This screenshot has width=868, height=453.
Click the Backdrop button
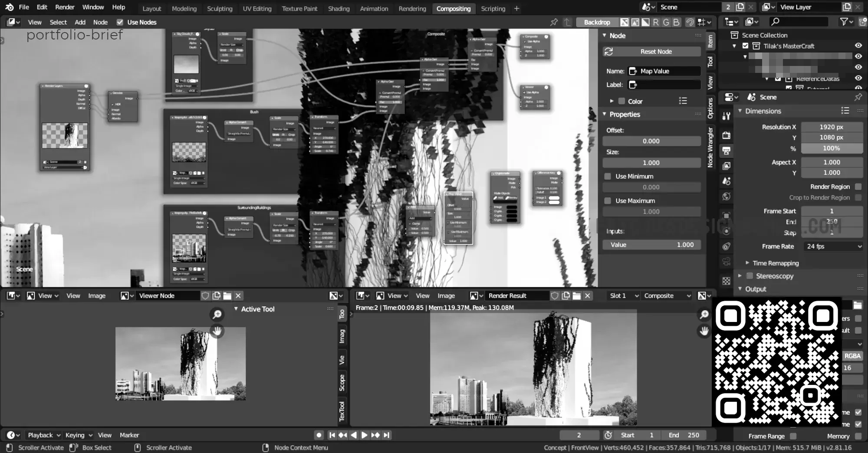597,22
